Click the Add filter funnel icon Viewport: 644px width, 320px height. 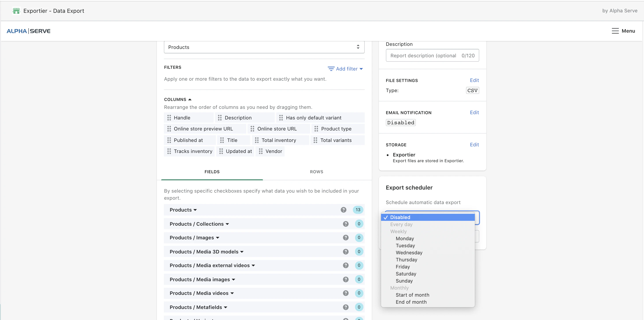tap(331, 69)
